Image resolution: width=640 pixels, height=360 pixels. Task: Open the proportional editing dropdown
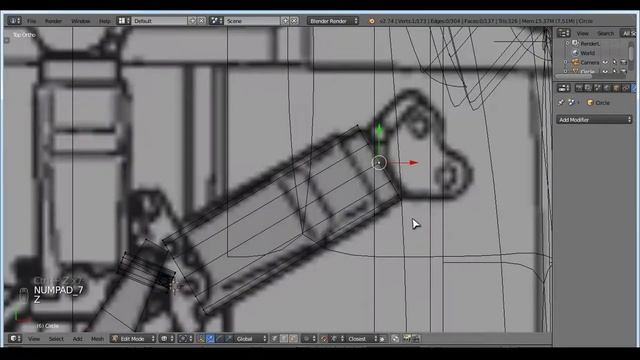pos(309,339)
